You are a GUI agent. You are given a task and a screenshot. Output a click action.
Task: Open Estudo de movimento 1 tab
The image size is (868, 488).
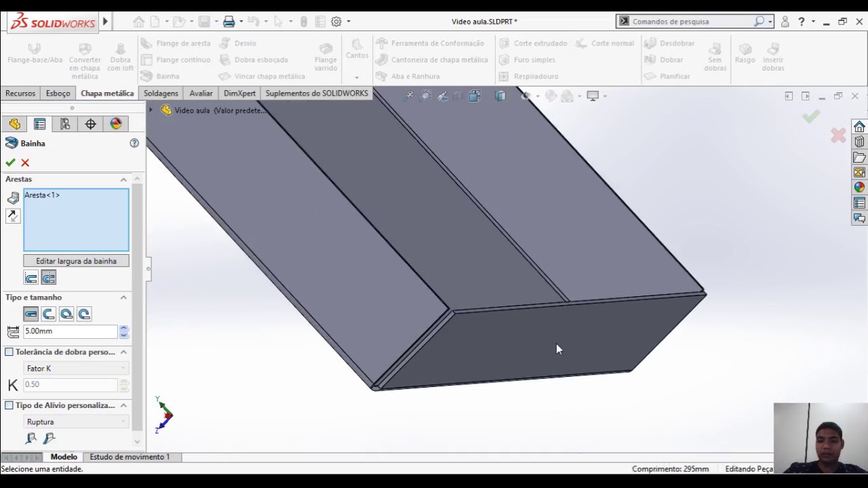(130, 457)
